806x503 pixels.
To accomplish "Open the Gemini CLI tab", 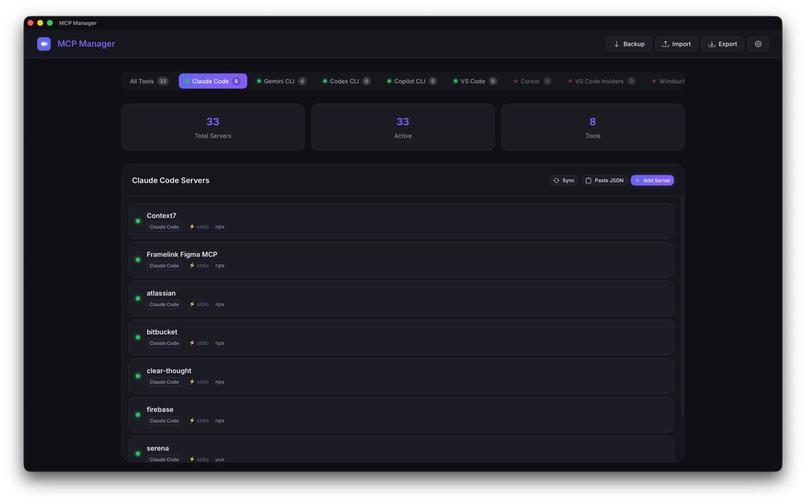I will pos(281,81).
